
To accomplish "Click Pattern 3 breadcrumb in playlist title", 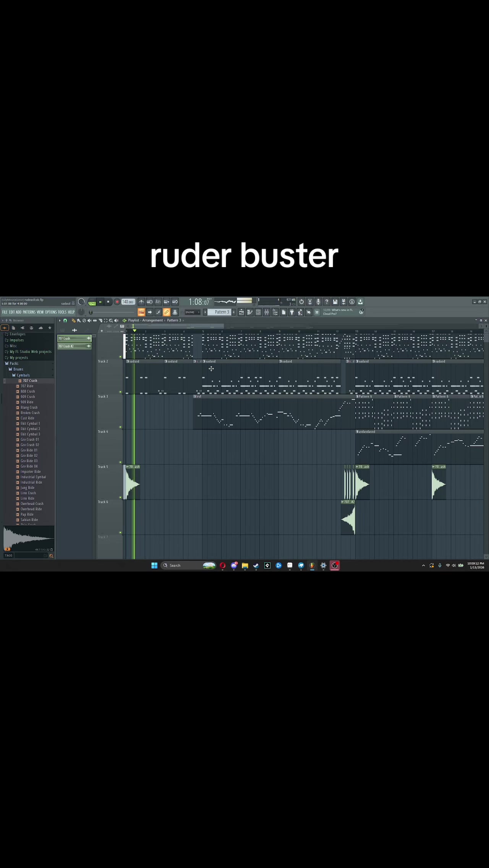I will pyautogui.click(x=174, y=321).
